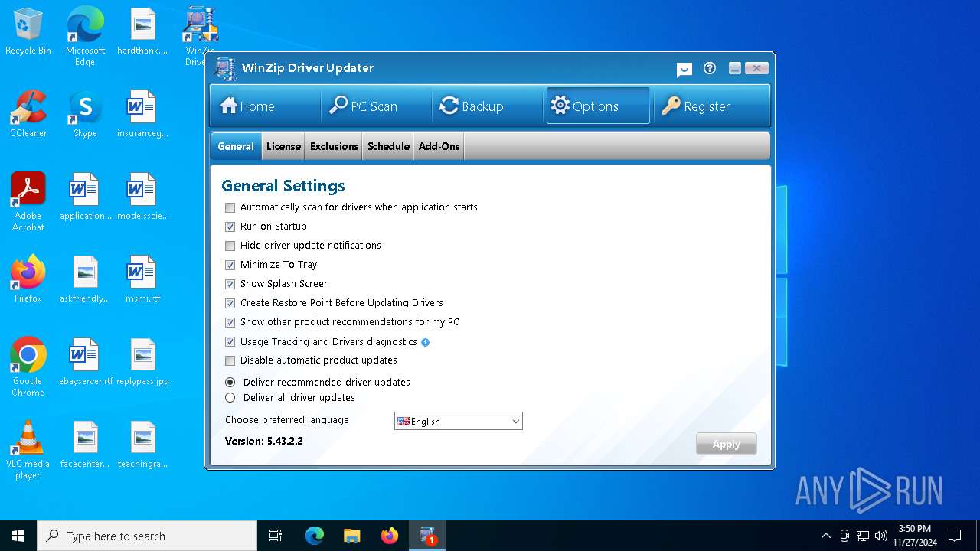Open the PC Scan section
Viewport: 980px width, 551px height.
pos(376,106)
